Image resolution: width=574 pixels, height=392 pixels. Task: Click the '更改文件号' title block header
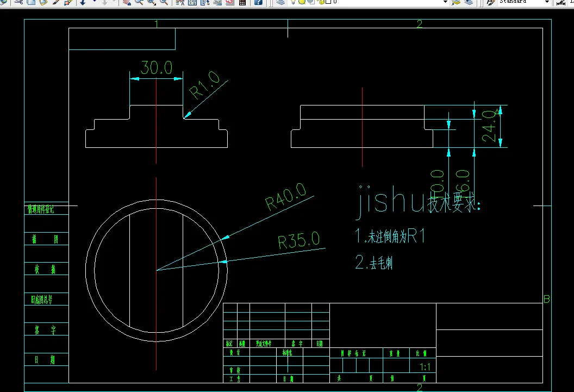[264, 344]
